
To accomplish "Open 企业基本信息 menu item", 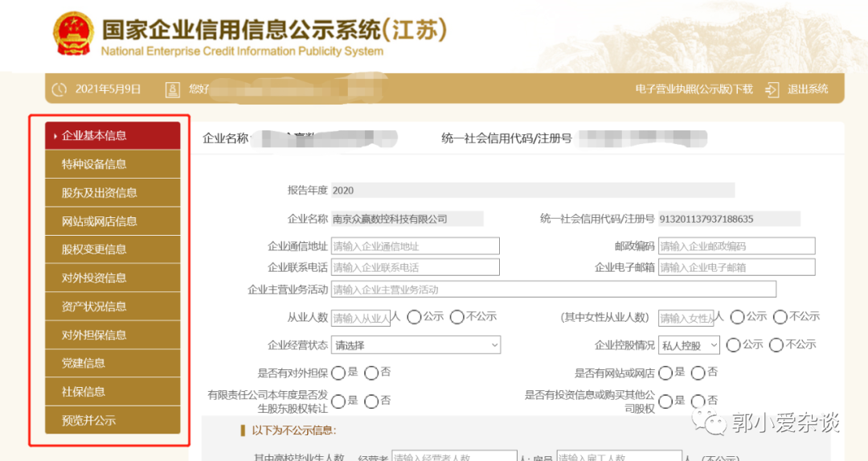I will pyautogui.click(x=113, y=135).
